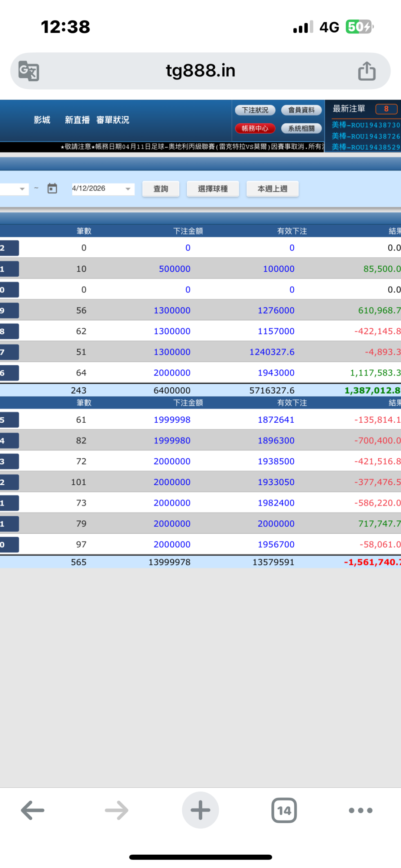
Task: Open valid bet 1938500 link
Action: [276, 461]
